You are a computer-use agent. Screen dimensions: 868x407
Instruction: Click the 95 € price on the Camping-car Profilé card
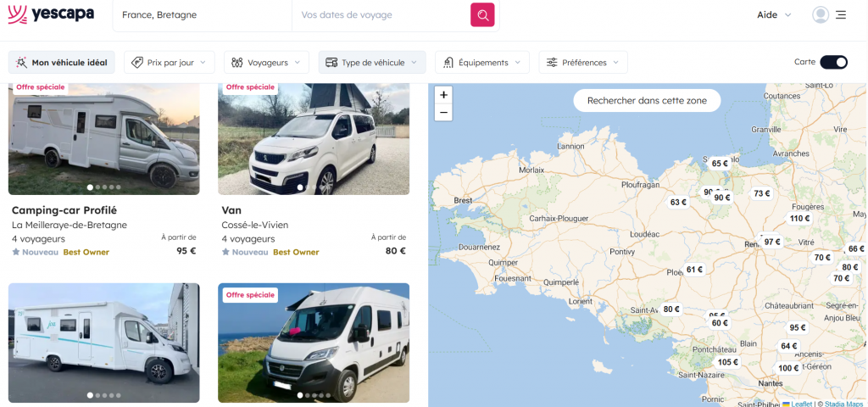pyautogui.click(x=186, y=250)
